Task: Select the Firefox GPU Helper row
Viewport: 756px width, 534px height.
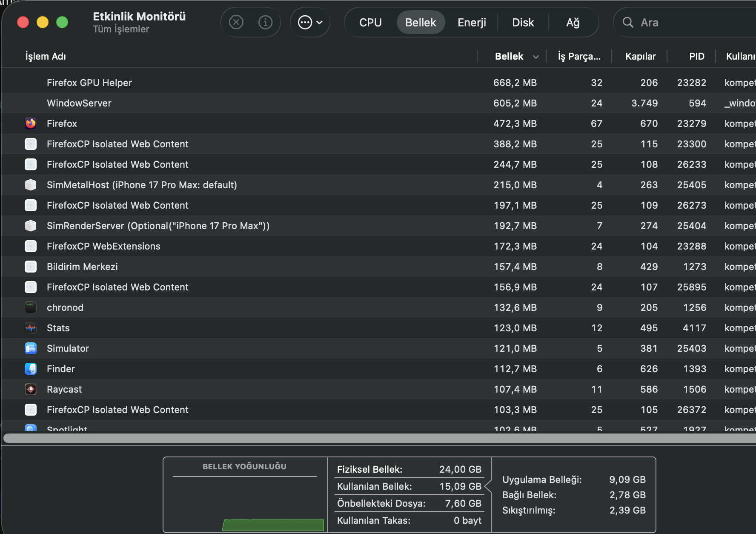Action: point(378,83)
